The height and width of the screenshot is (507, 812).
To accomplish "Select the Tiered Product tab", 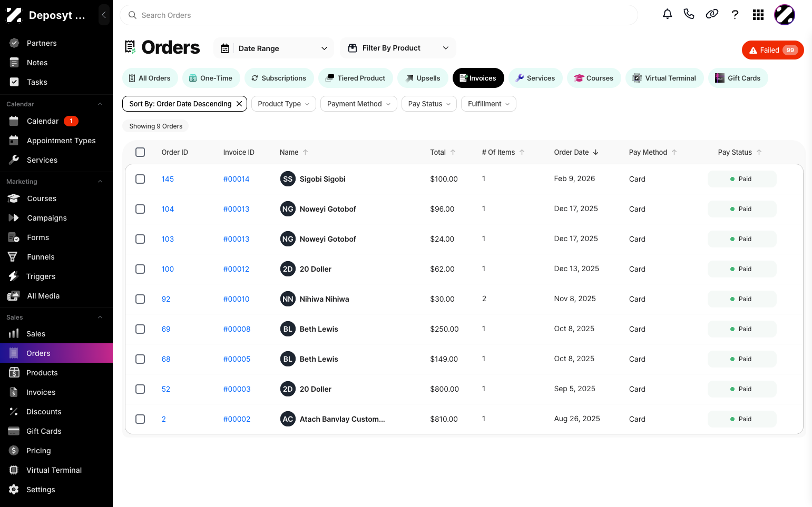I will (x=356, y=78).
